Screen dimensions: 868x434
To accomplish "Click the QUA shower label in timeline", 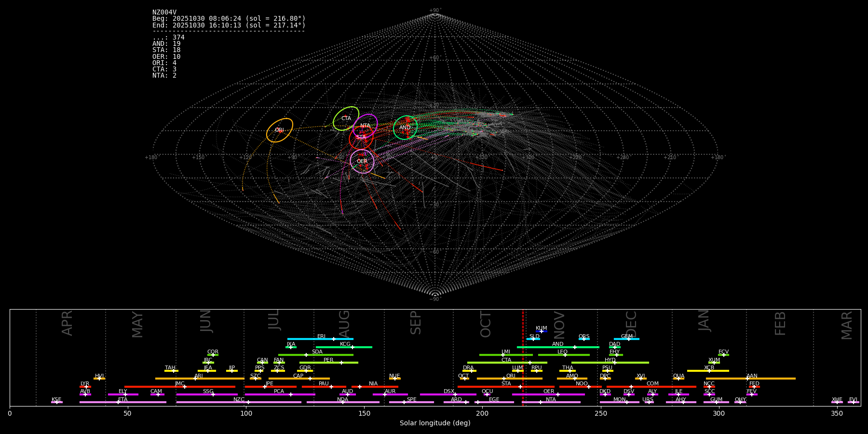I will click(679, 376).
